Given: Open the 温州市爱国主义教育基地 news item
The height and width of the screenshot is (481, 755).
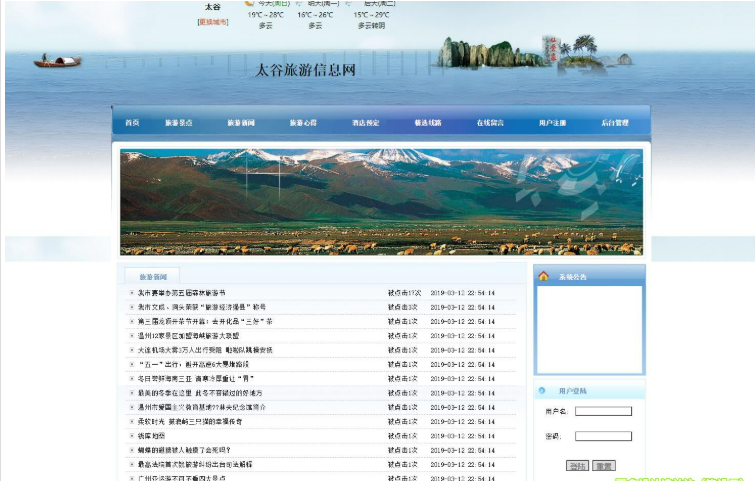Looking at the screenshot, I should [x=202, y=407].
